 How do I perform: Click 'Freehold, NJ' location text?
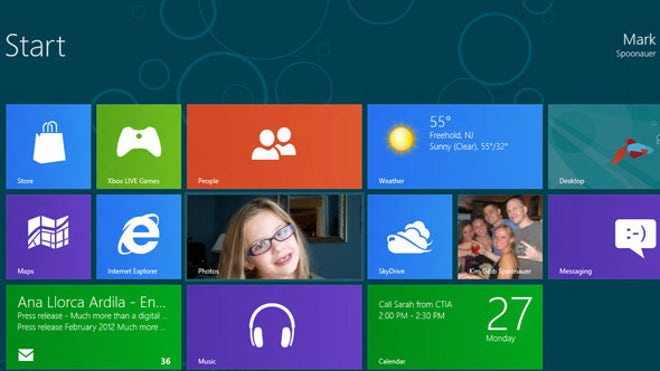(x=451, y=135)
